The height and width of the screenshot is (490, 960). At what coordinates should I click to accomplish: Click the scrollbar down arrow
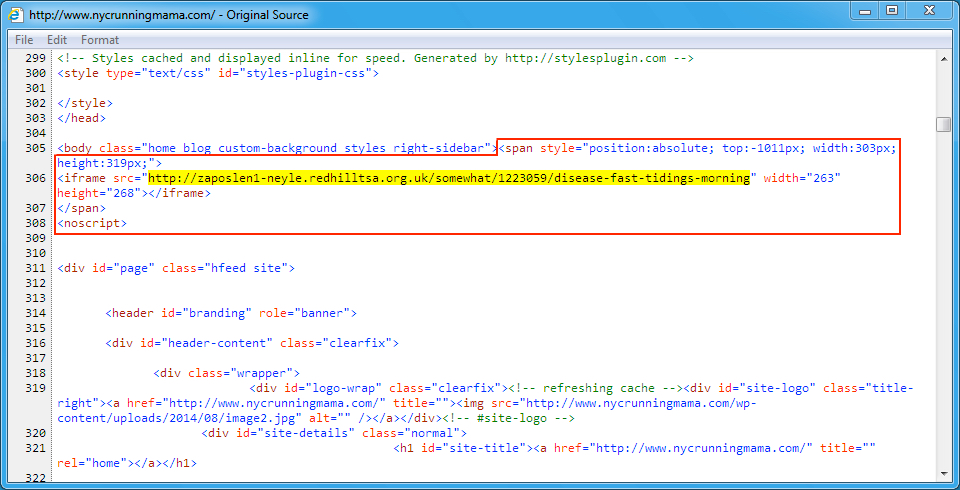(x=943, y=472)
